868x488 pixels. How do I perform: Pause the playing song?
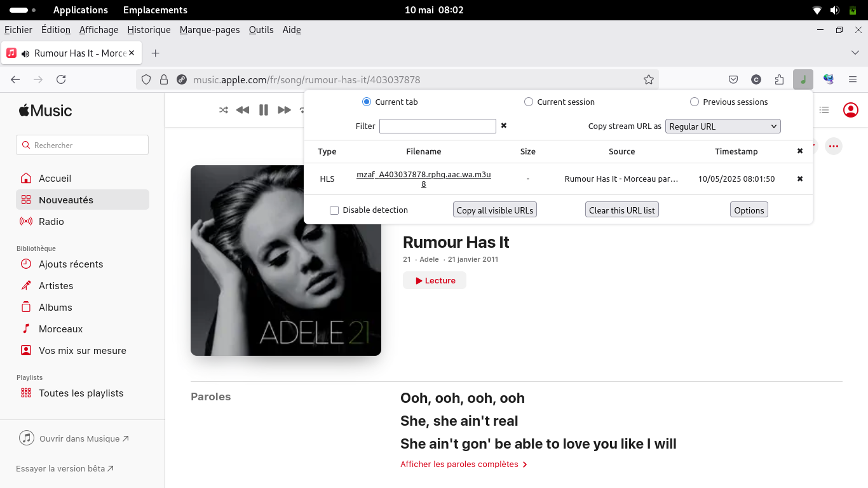coord(264,110)
